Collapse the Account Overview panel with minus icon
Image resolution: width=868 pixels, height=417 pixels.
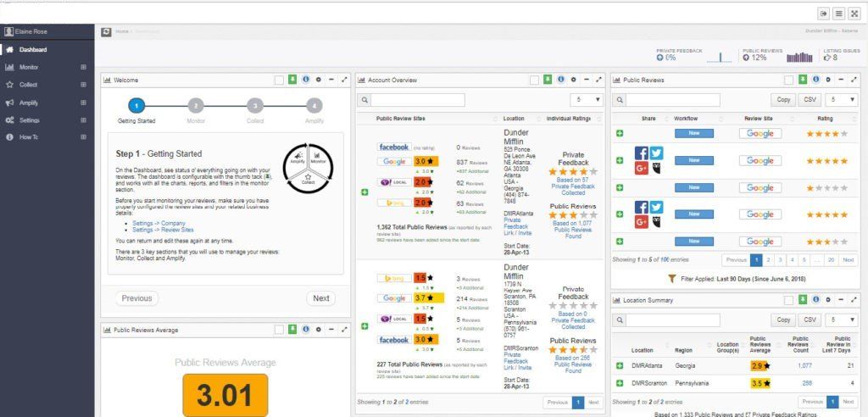pos(587,80)
